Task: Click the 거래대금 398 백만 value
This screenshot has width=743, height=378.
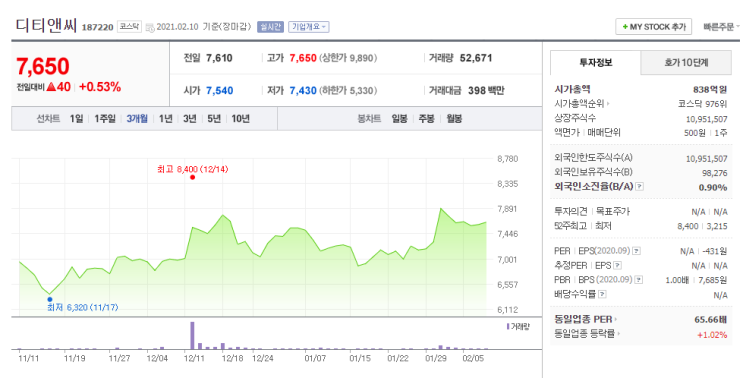Action: [486, 90]
